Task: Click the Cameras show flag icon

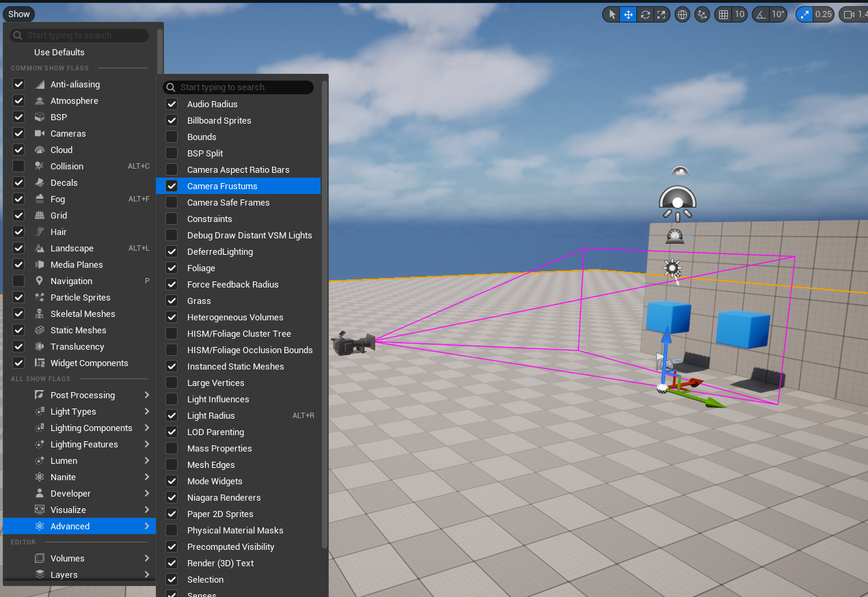Action: coord(39,133)
